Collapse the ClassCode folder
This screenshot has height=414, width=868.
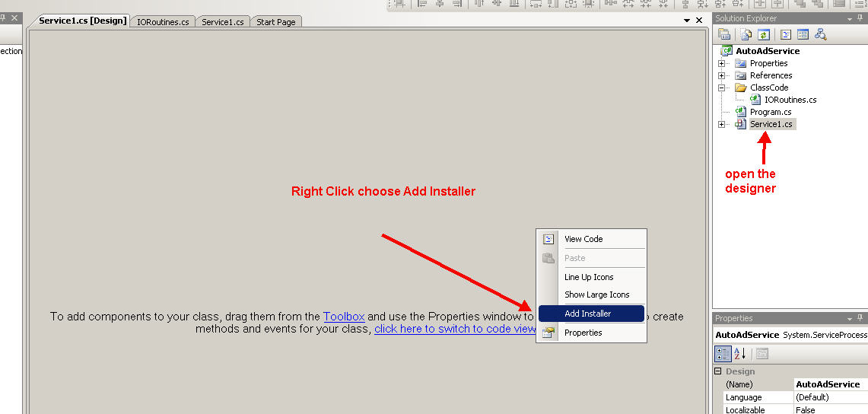[x=721, y=88]
